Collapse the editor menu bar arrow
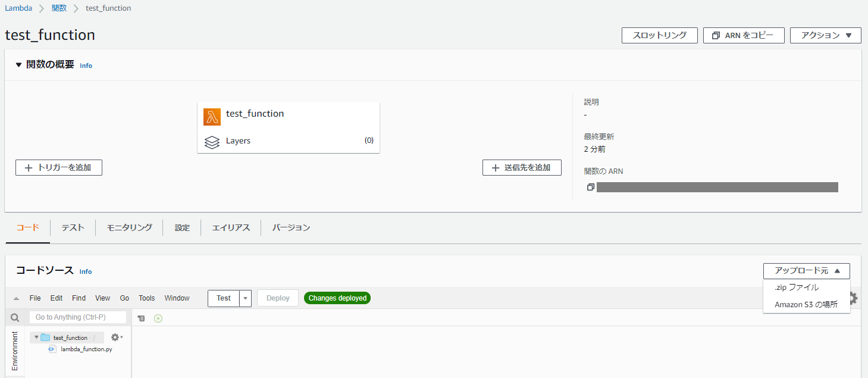This screenshot has width=868, height=378. point(16,298)
